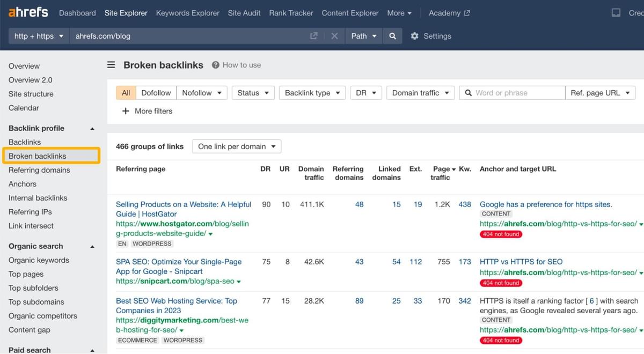Click the Ahrefs logo
The height and width of the screenshot is (354, 644).
point(28,12)
